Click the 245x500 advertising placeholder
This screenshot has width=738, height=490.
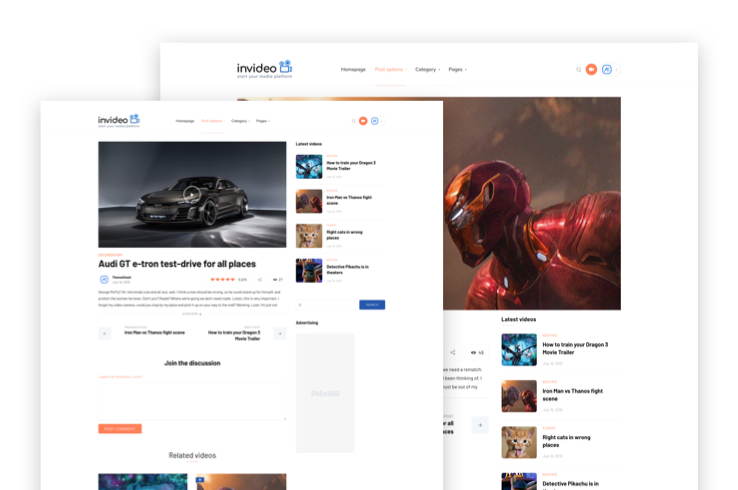tap(325, 393)
